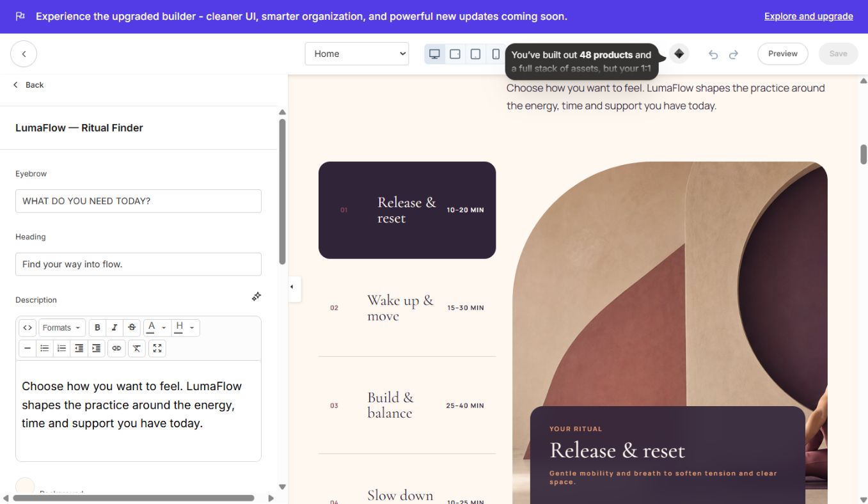Toggle fullscreen editor mode
The width and height of the screenshot is (868, 504).
click(157, 348)
